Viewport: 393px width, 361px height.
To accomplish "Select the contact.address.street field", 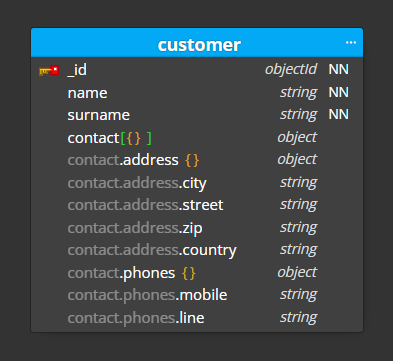I will [197, 205].
